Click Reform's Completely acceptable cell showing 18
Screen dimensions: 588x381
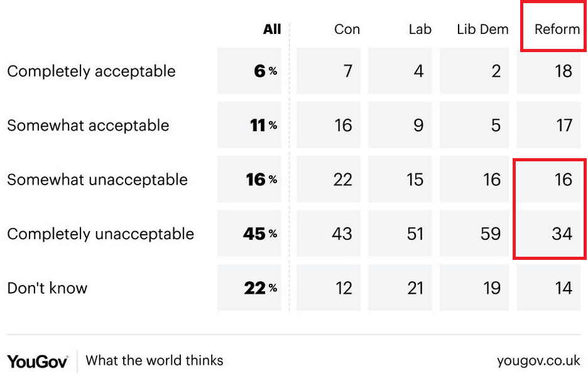pos(549,71)
